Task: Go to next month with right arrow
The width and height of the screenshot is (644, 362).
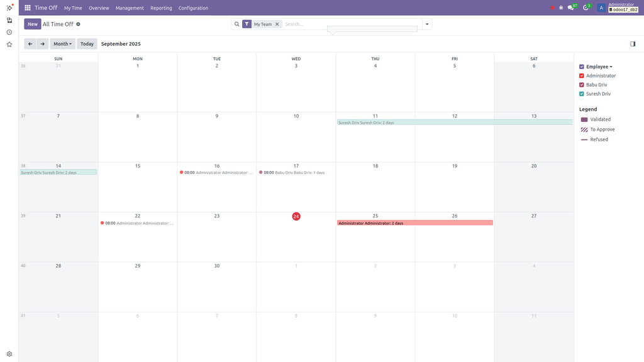Action: 42,44
